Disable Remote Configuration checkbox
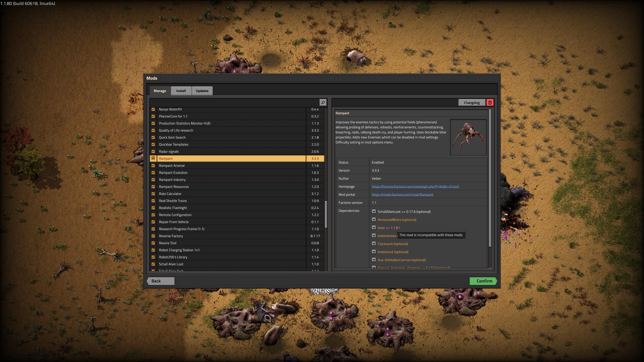The height and width of the screenshot is (362, 644). click(x=153, y=215)
